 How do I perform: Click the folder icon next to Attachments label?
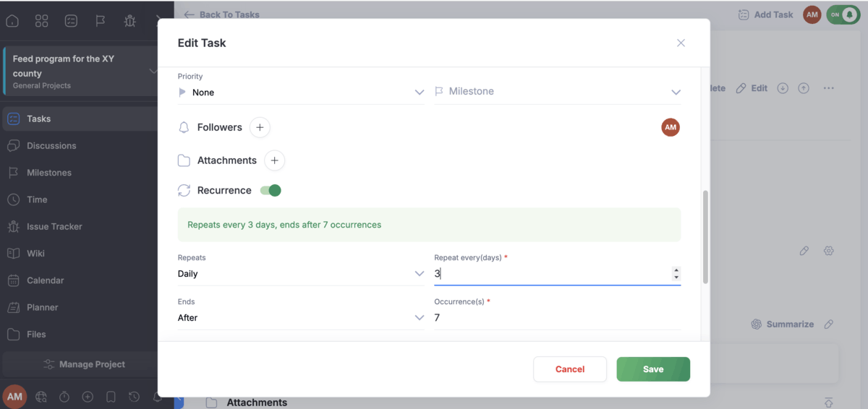(184, 160)
